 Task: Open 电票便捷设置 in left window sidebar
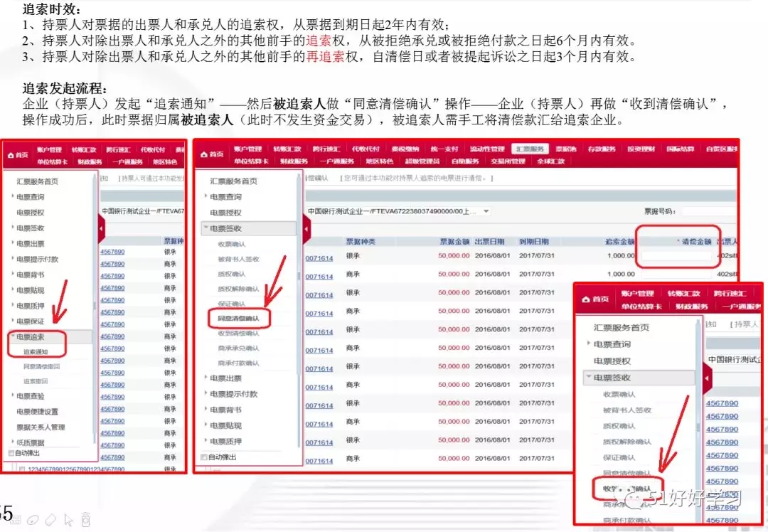[37, 412]
